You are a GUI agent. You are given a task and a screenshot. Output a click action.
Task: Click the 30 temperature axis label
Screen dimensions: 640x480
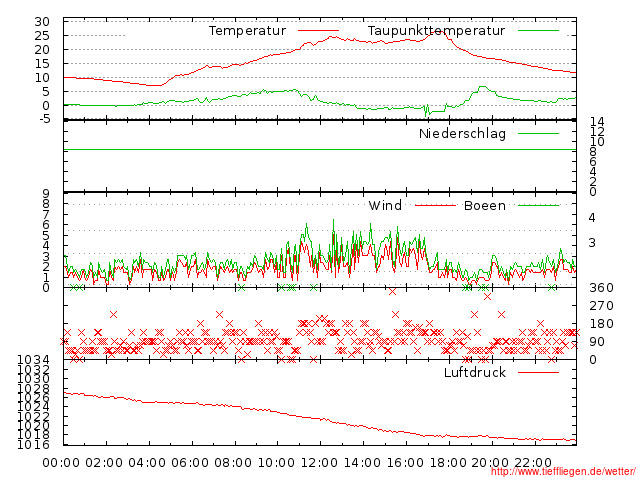(x=42, y=22)
